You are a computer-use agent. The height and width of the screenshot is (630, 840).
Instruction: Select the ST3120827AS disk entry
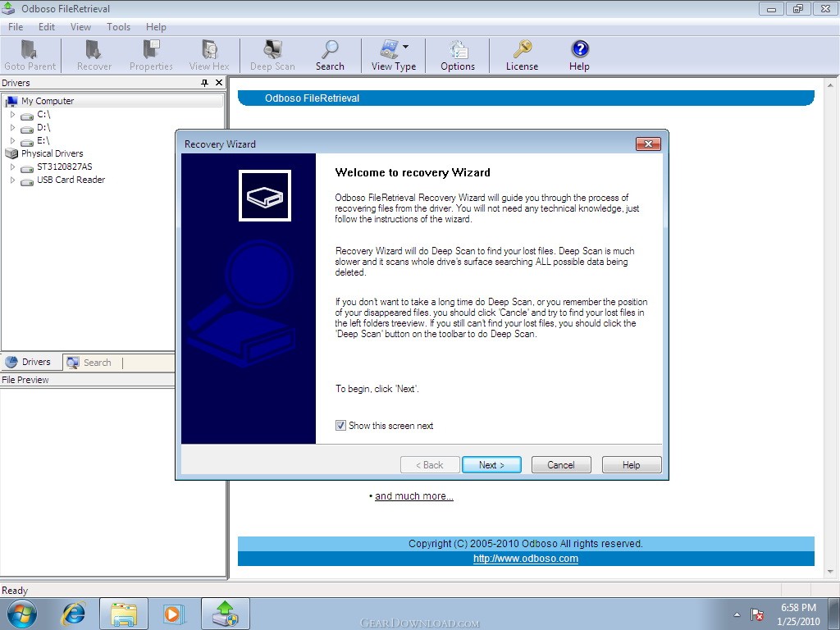pyautogui.click(x=64, y=167)
